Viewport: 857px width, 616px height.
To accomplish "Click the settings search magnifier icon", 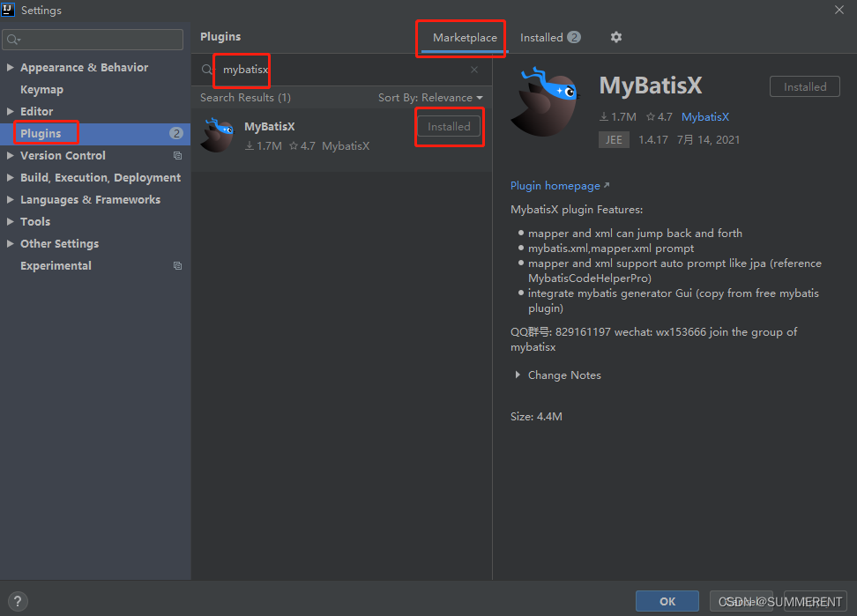I will point(13,40).
